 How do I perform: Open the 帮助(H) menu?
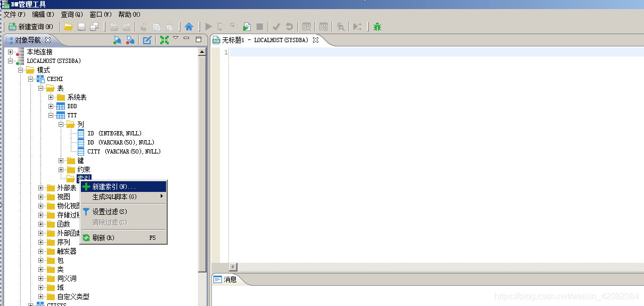[129, 14]
